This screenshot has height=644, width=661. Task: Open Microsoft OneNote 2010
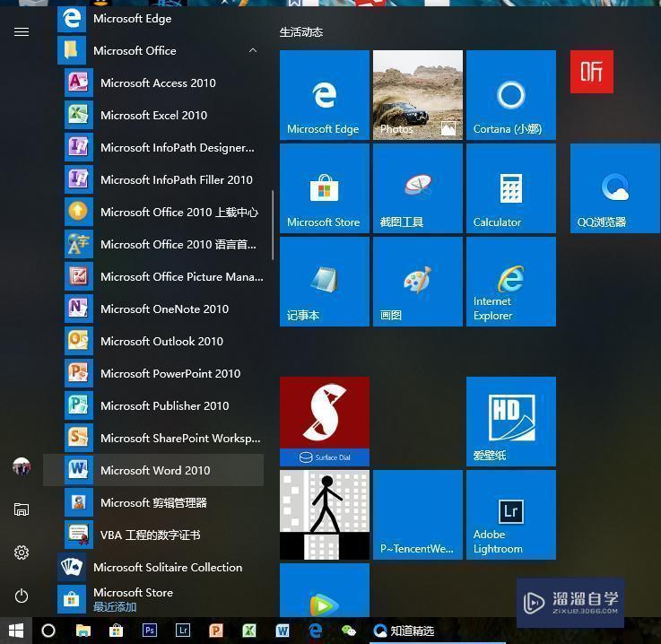coord(153,309)
